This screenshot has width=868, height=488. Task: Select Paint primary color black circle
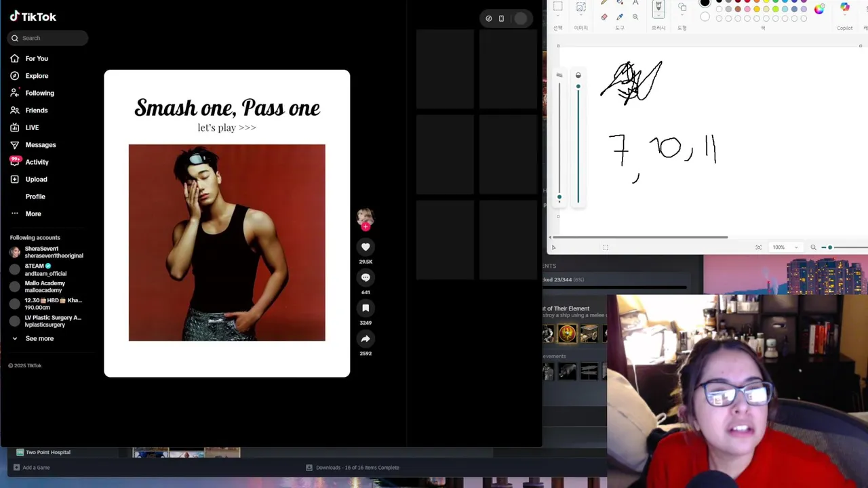point(705,3)
